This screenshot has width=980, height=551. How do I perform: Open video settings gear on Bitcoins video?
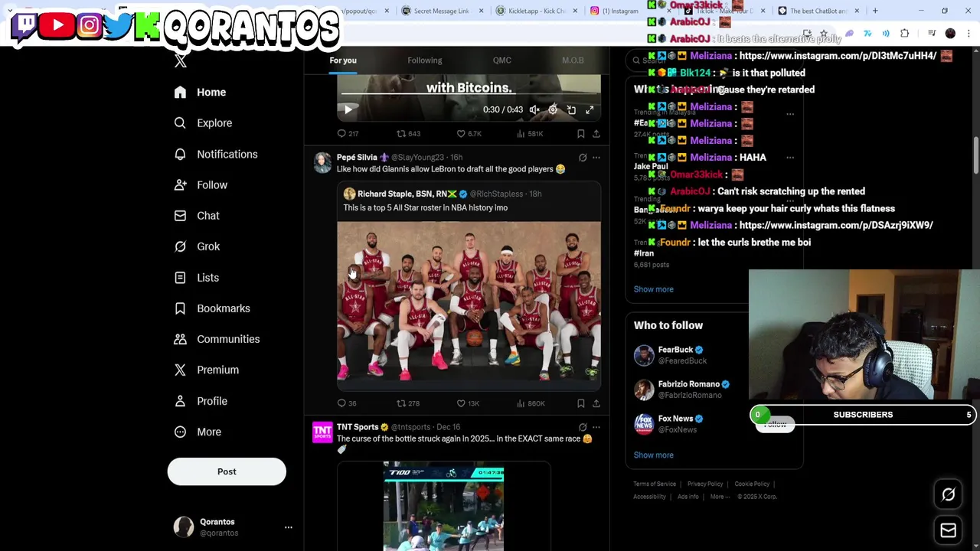click(x=553, y=110)
